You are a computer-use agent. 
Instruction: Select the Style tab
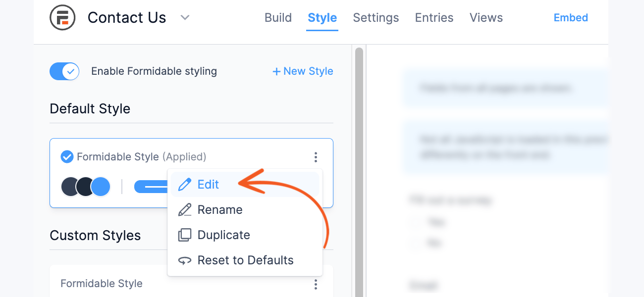322,18
